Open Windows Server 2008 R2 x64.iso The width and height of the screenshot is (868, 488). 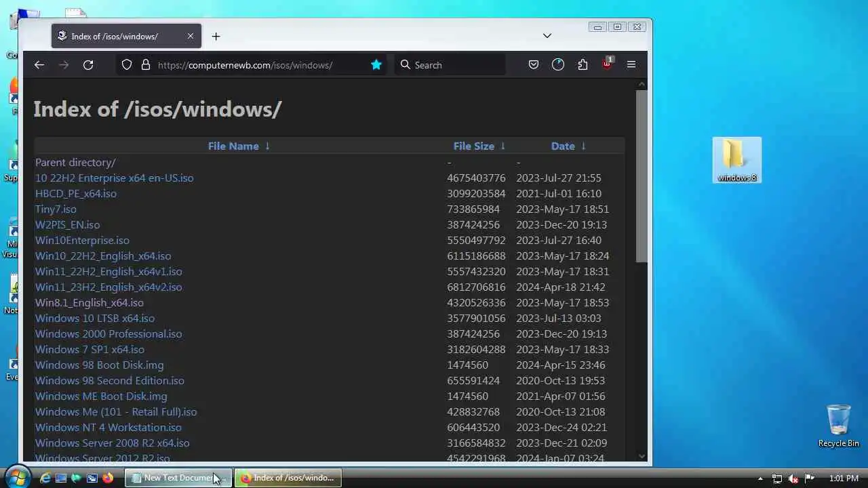tap(113, 443)
